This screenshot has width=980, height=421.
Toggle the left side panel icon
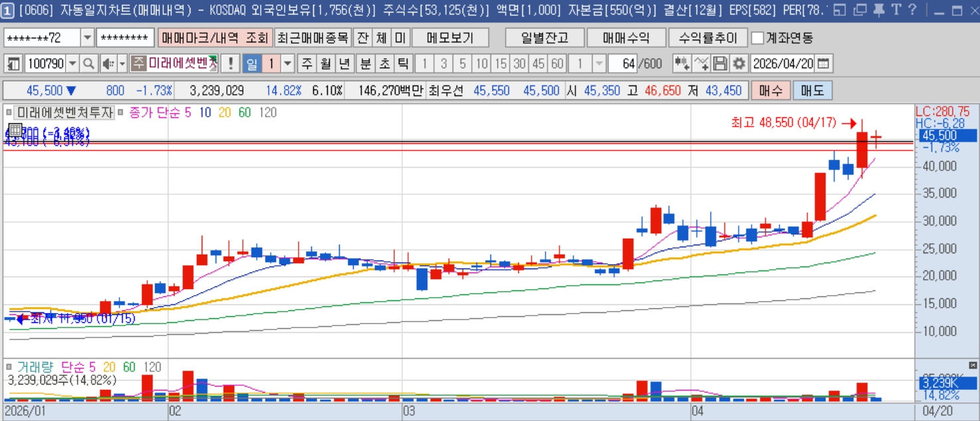click(13, 64)
